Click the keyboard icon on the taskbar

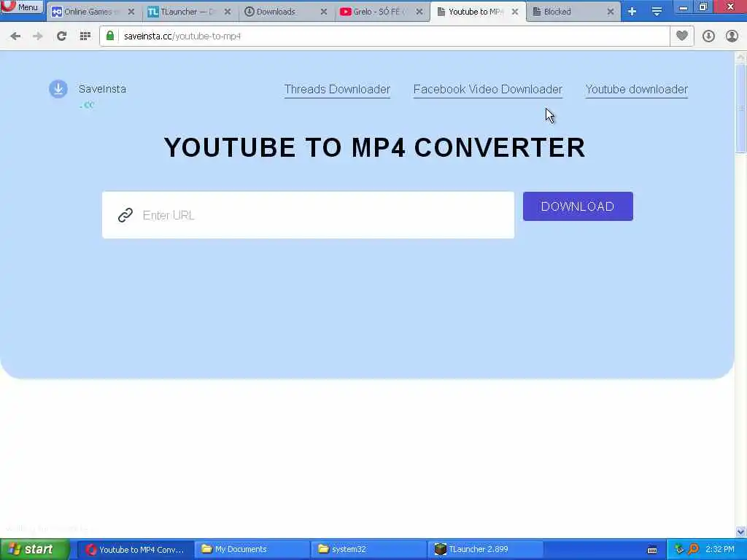[x=652, y=550]
